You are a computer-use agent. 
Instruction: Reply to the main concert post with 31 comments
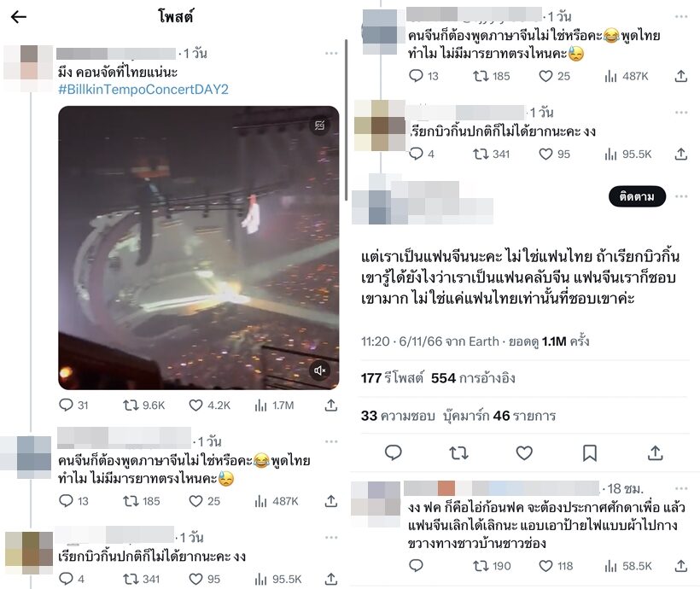(x=66, y=405)
